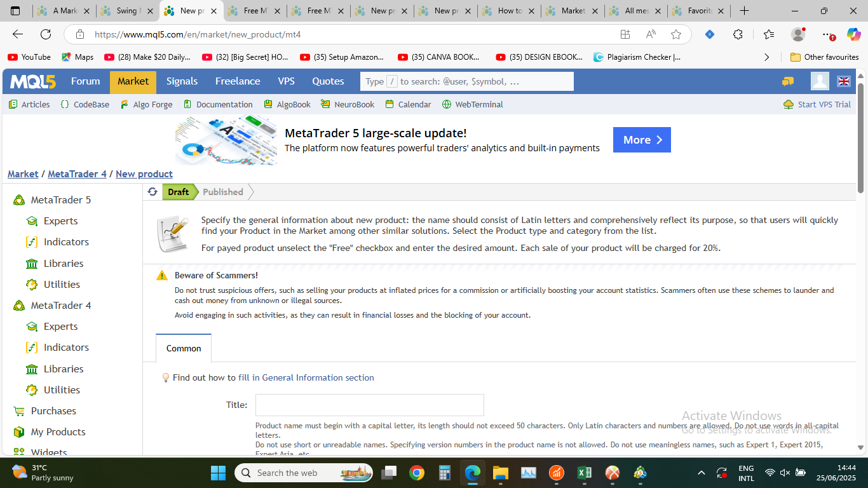
Task: Open the Quotes menu item
Action: [x=328, y=81]
